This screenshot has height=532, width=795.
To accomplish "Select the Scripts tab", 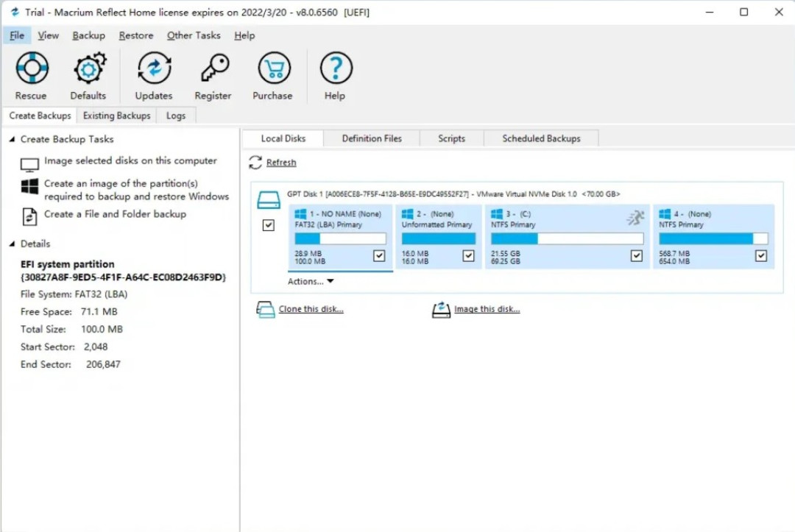I will click(451, 138).
